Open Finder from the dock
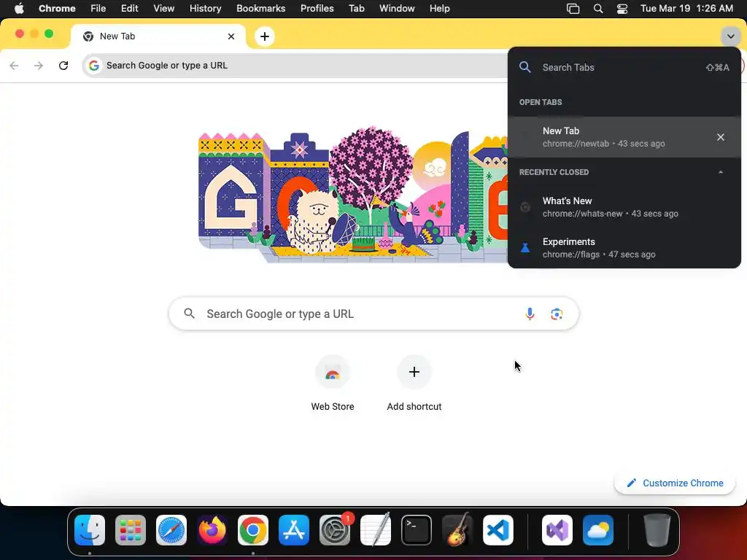The image size is (747, 560). tap(90, 530)
